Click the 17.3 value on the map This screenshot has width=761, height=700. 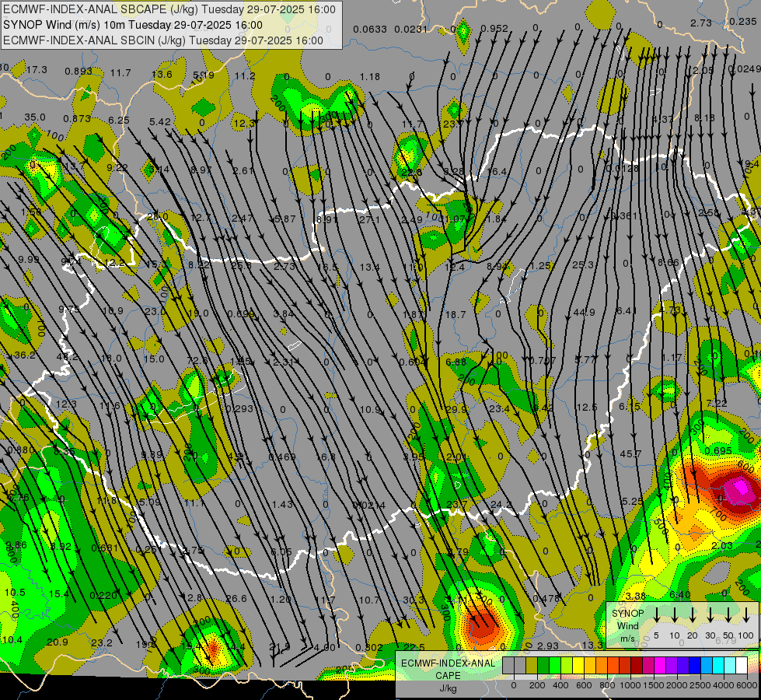pos(37,70)
